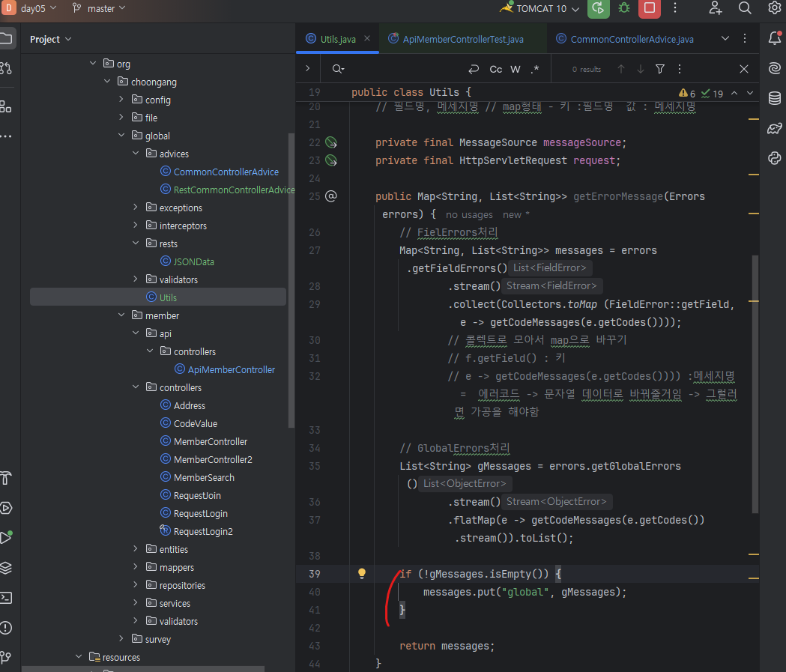Open Project view options dropdown
The height and width of the screenshot is (672, 786).
[x=51, y=39]
